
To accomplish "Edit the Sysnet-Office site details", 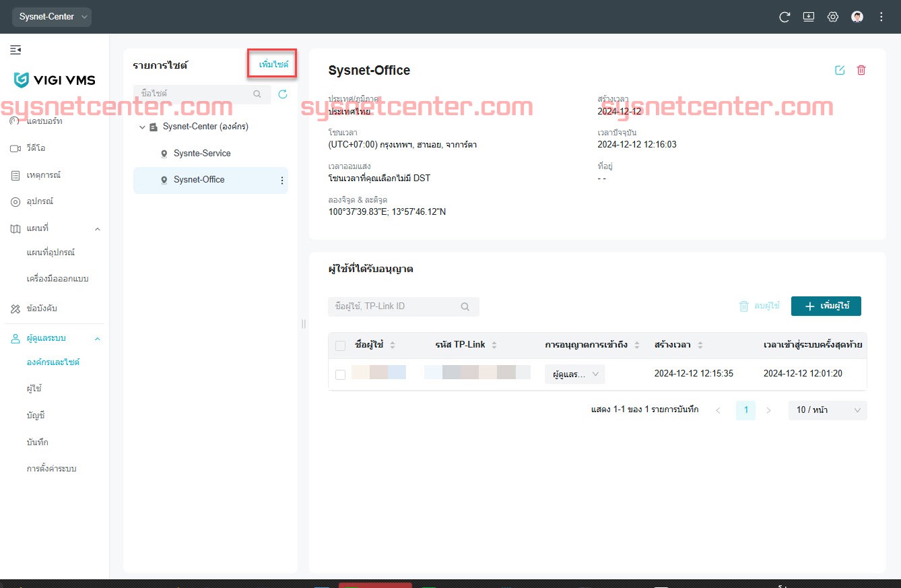I will click(840, 70).
